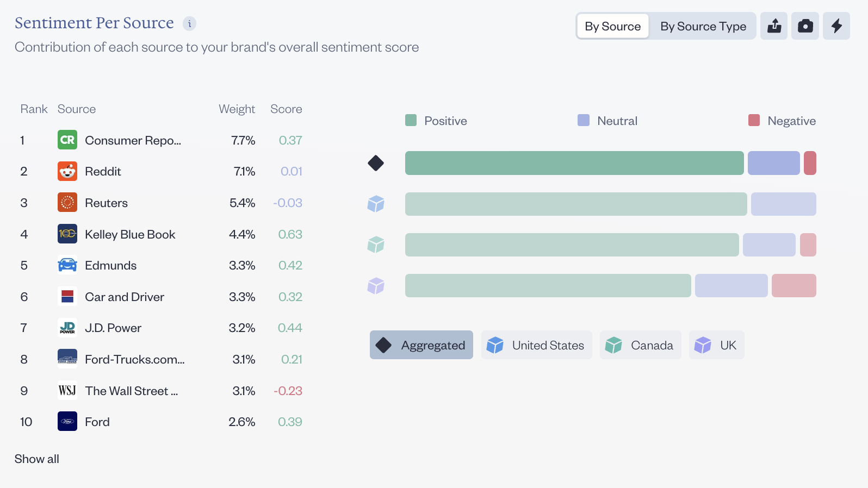The width and height of the screenshot is (868, 488).
Task: Switch to By Source view
Action: click(x=612, y=26)
